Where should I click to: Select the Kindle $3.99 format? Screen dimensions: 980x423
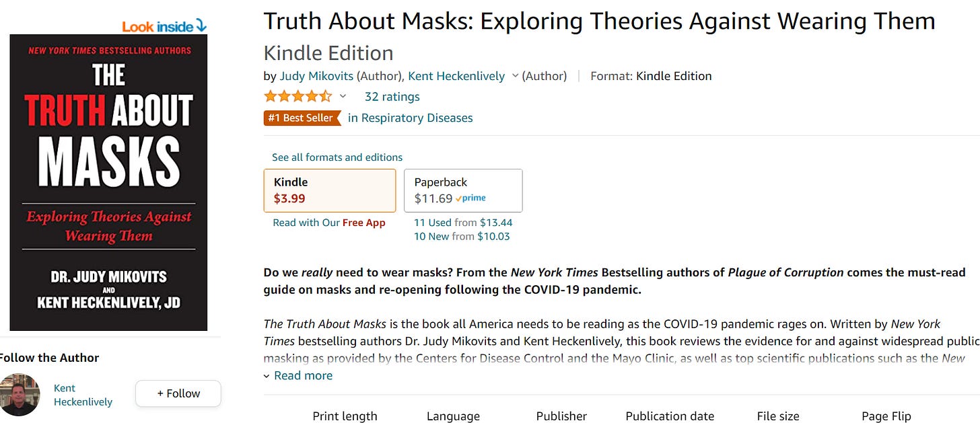pyautogui.click(x=330, y=190)
